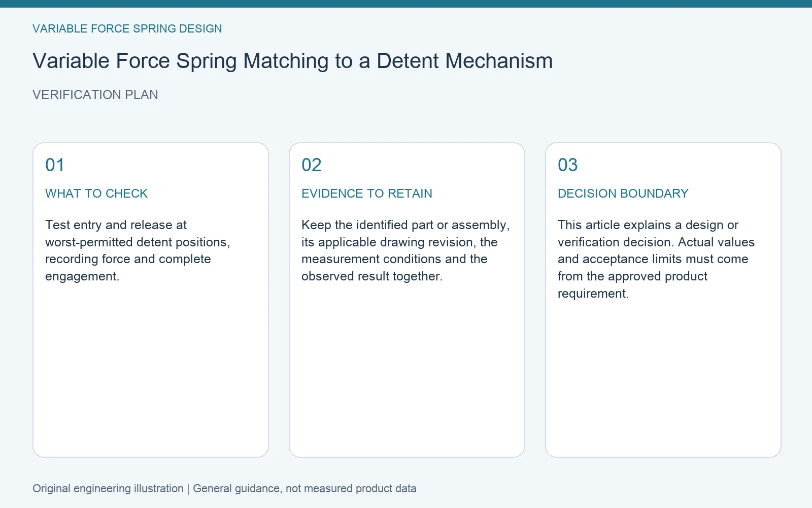Click the number '02' on the middle card
Screen dimensions: 812x508
point(312,165)
